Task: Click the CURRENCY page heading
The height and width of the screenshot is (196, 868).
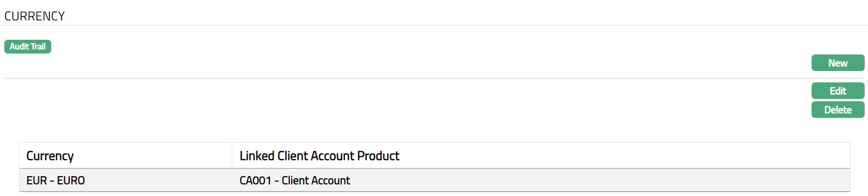Action: point(35,16)
